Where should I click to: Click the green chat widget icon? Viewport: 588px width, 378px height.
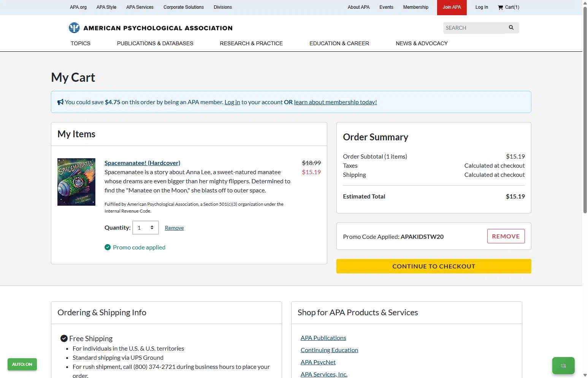coord(563,366)
